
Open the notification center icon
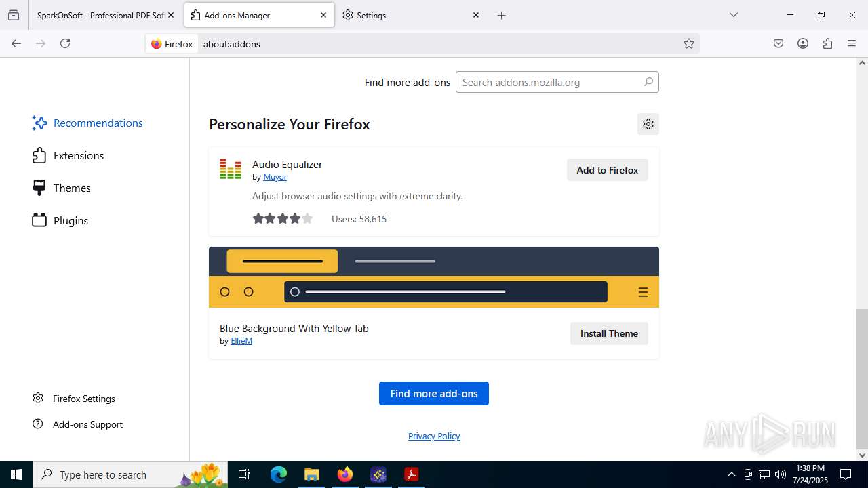coord(846,474)
